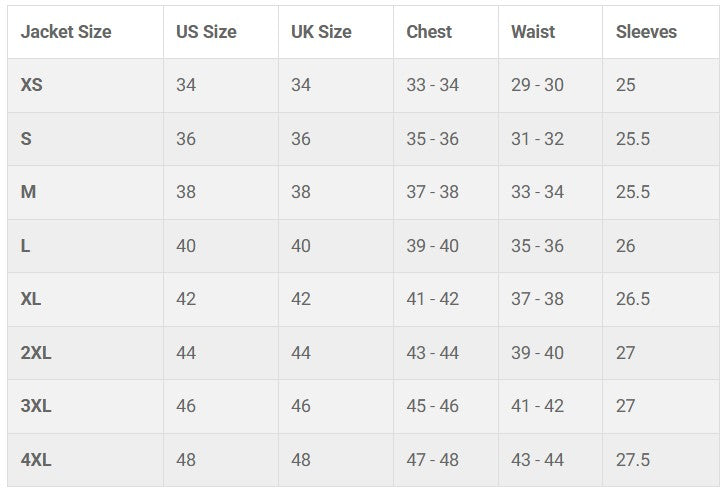Screen dimensions: 727x494
Task: Click sleeves value 26.5
Action: tap(633, 299)
